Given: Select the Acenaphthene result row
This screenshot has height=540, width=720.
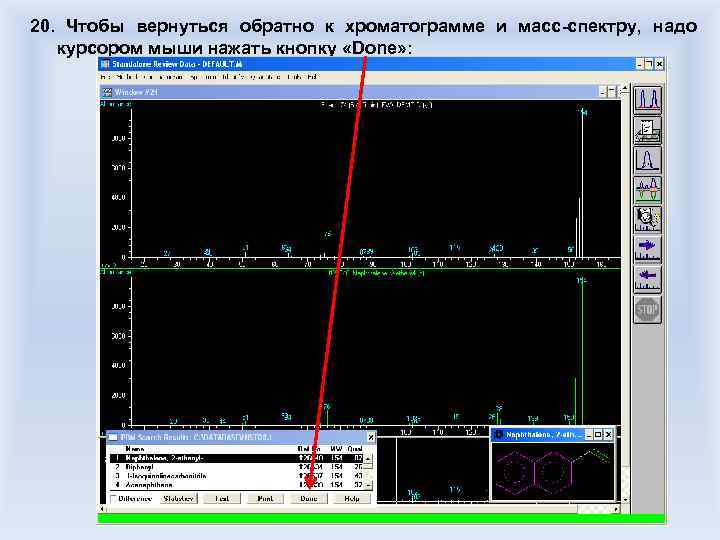Looking at the screenshot, I should pyautogui.click(x=236, y=484).
